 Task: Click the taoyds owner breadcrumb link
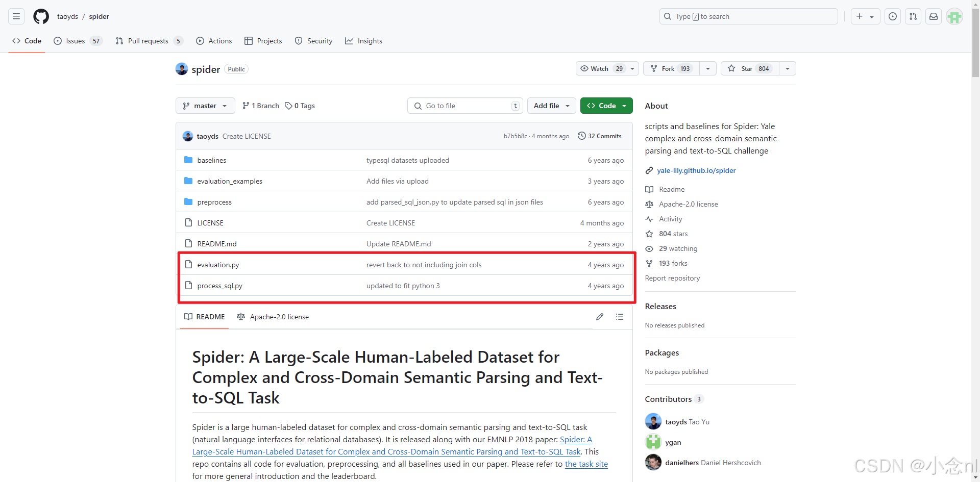click(67, 16)
